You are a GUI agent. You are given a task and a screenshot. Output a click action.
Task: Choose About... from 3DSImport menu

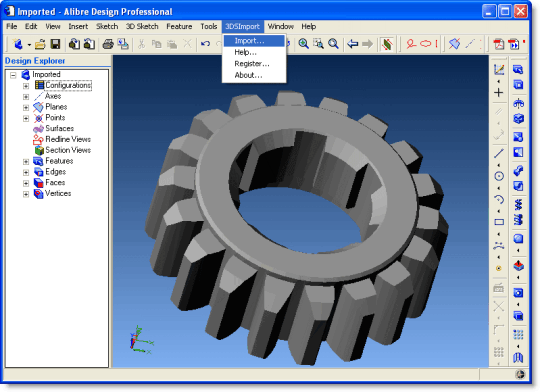254,75
